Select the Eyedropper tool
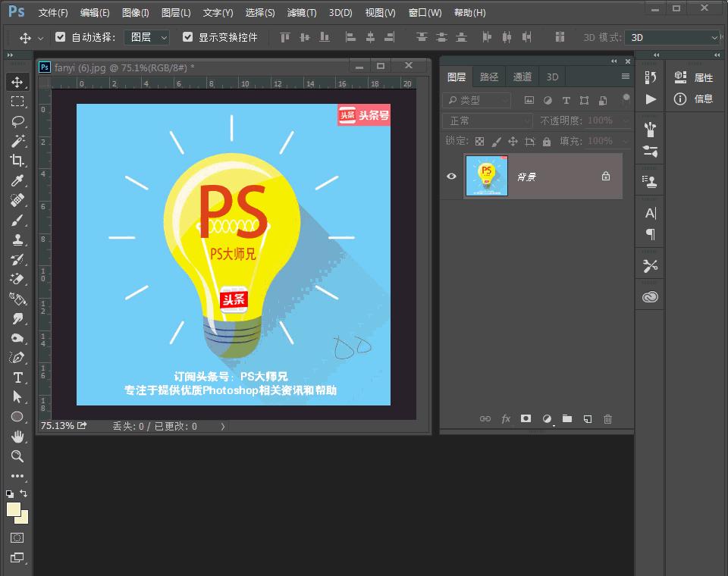Viewport: 728px width, 576px height. [x=17, y=180]
